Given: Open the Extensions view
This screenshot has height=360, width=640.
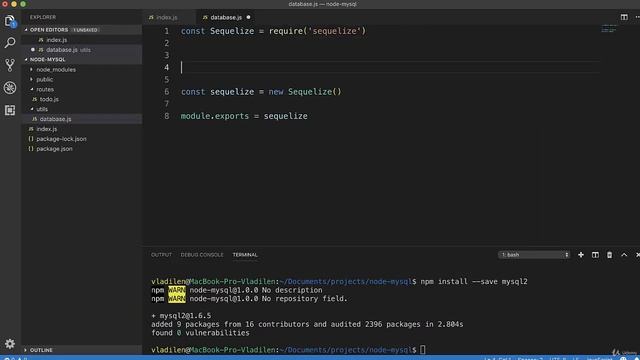Looking at the screenshot, I should [10, 110].
